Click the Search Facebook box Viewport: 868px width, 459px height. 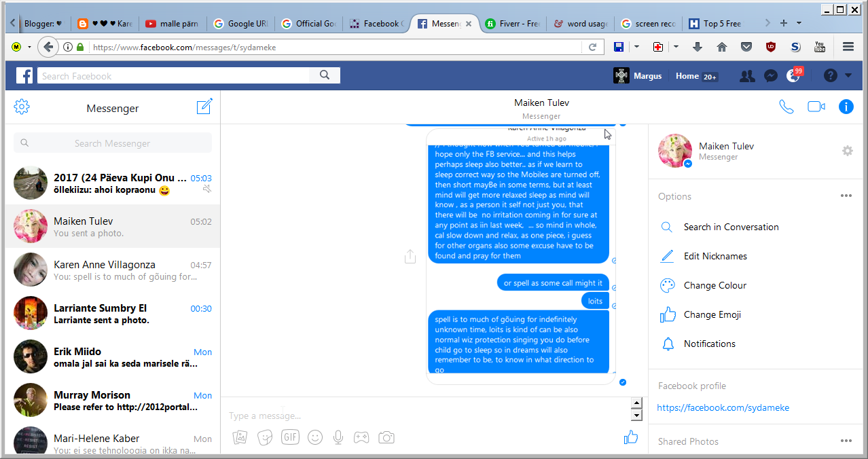[x=173, y=76]
